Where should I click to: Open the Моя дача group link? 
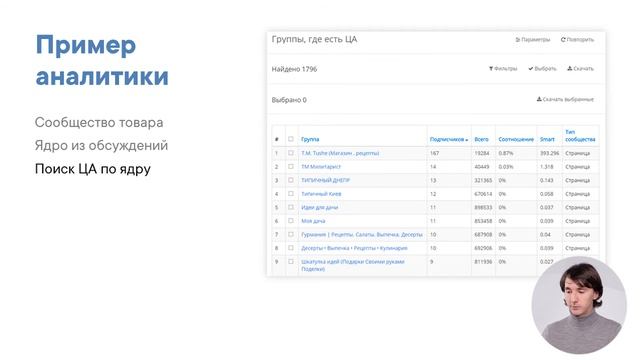313,221
